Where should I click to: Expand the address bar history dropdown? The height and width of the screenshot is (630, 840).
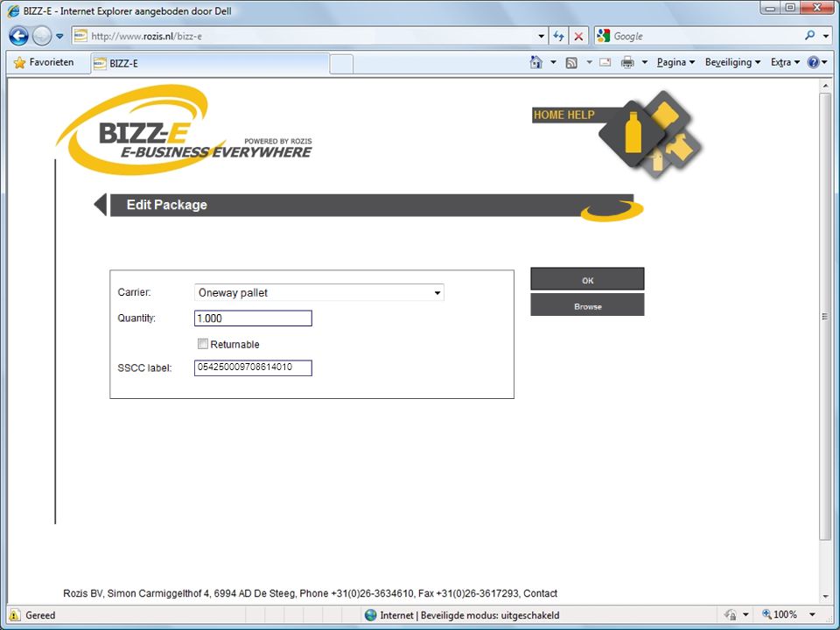[541, 37]
